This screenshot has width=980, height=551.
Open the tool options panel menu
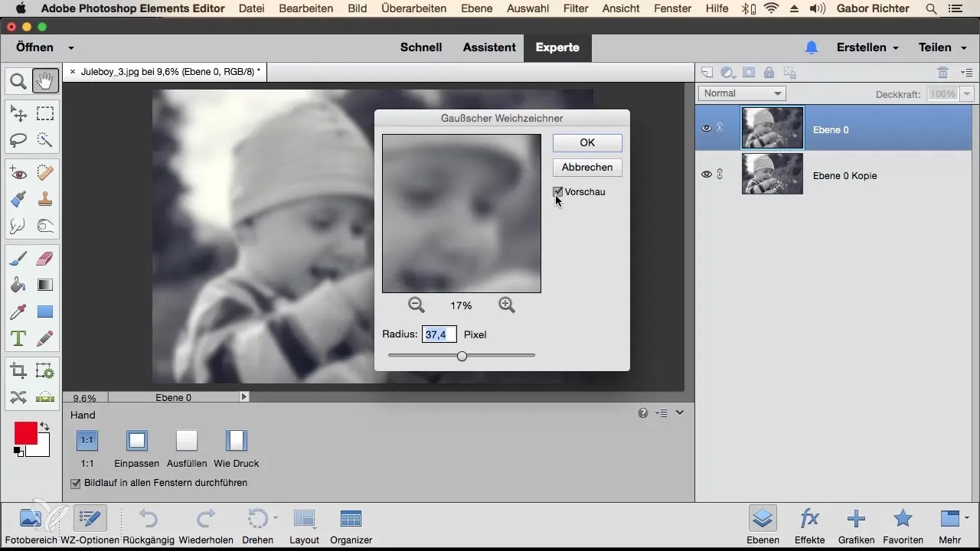click(662, 413)
